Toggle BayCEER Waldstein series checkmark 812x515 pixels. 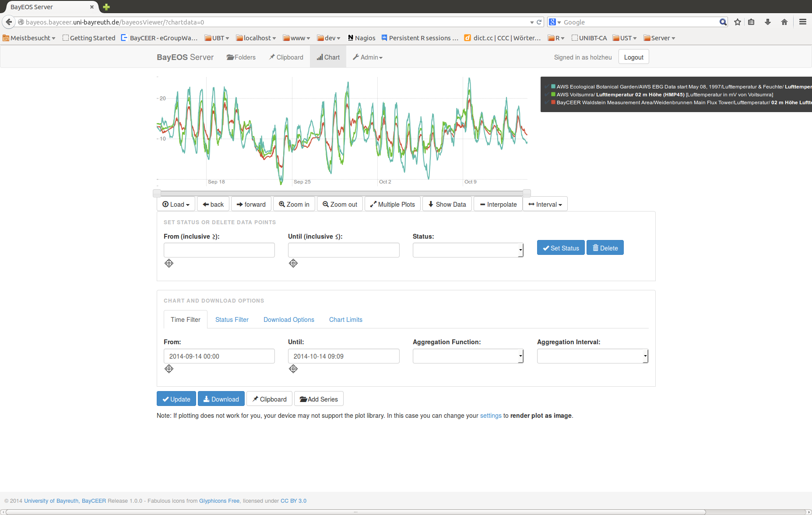pos(547,102)
